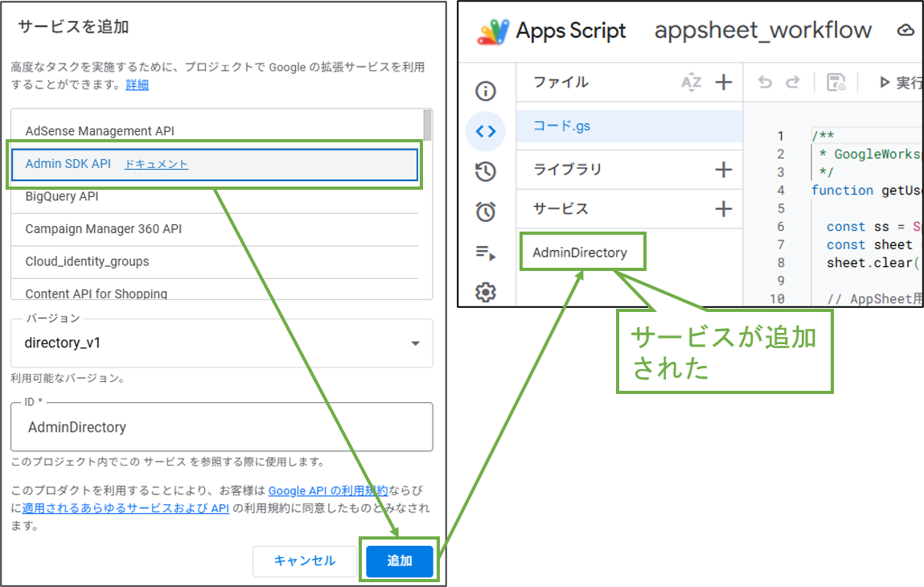This screenshot has height=587, width=924.
Task: Add a library with plus icon
Action: (724, 170)
